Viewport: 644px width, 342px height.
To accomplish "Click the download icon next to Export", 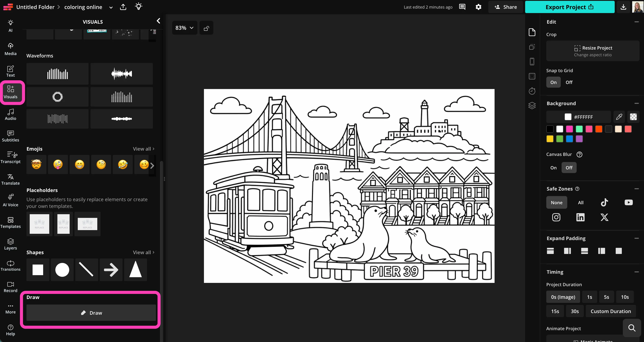I will 623,7.
